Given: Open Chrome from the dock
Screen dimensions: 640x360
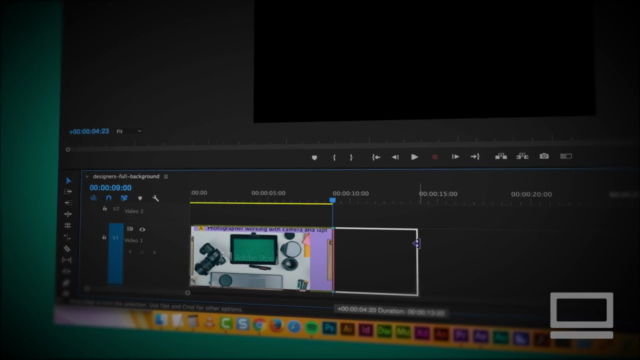Looking at the screenshot, I should [x=259, y=324].
